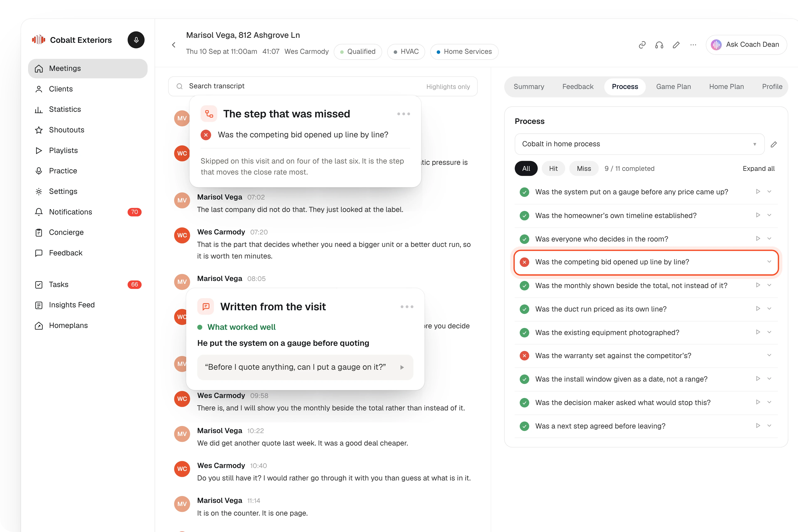Select the All filter pill
The height and width of the screenshot is (532, 798).
click(526, 169)
